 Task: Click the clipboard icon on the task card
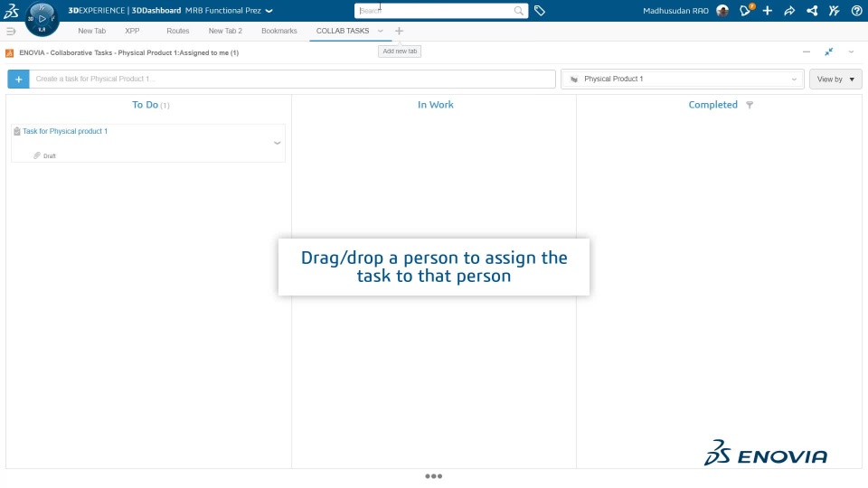17,131
